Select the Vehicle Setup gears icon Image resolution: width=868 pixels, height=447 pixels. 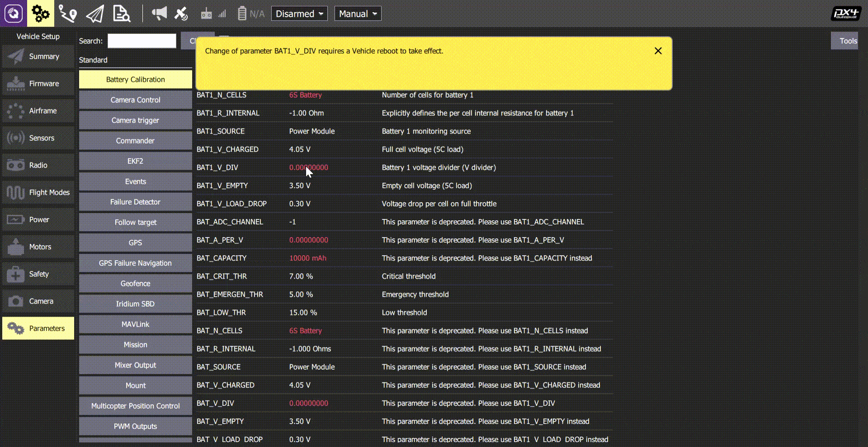(x=40, y=14)
